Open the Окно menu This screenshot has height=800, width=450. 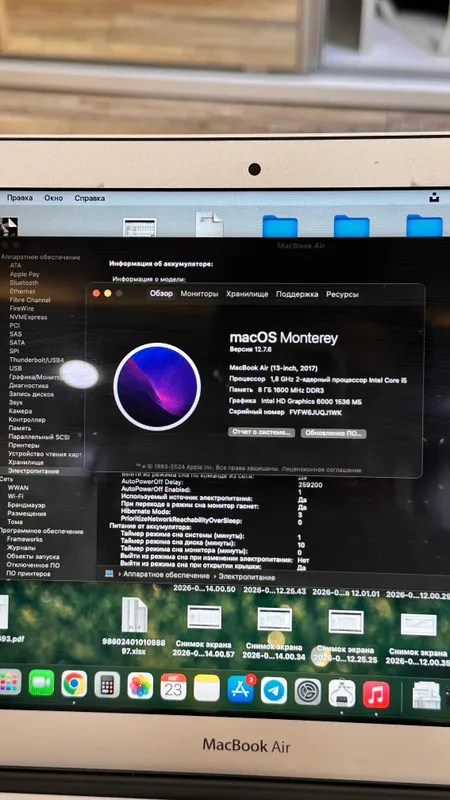[x=54, y=198]
